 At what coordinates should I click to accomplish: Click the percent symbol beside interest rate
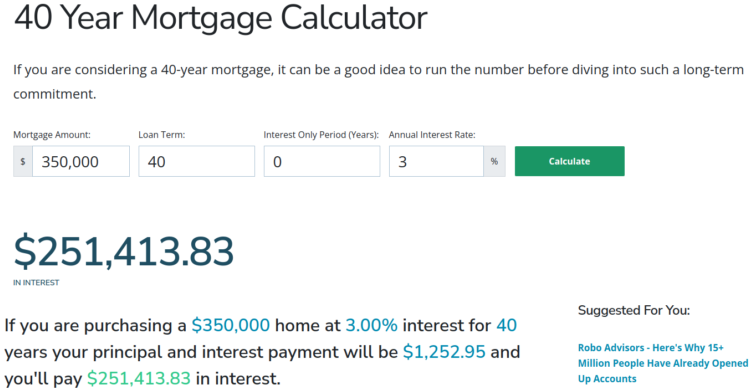click(x=494, y=161)
